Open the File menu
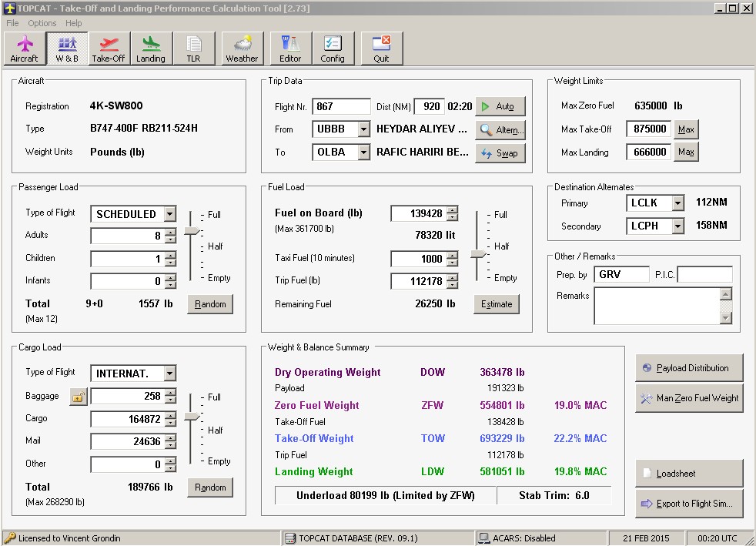The height and width of the screenshot is (546, 756). point(12,23)
